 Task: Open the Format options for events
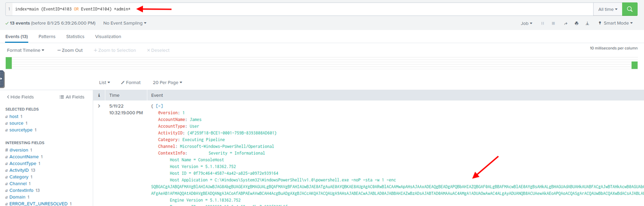click(x=131, y=82)
